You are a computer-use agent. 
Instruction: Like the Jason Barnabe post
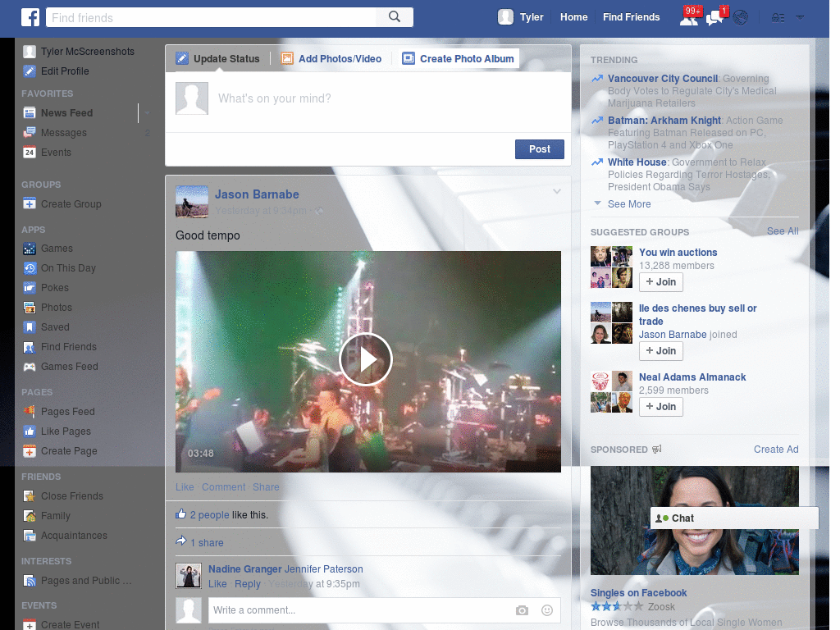pyautogui.click(x=185, y=487)
